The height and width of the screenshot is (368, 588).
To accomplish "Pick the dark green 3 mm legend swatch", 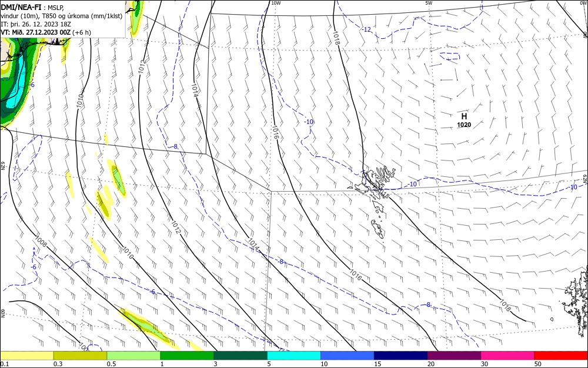I will 240,356.
